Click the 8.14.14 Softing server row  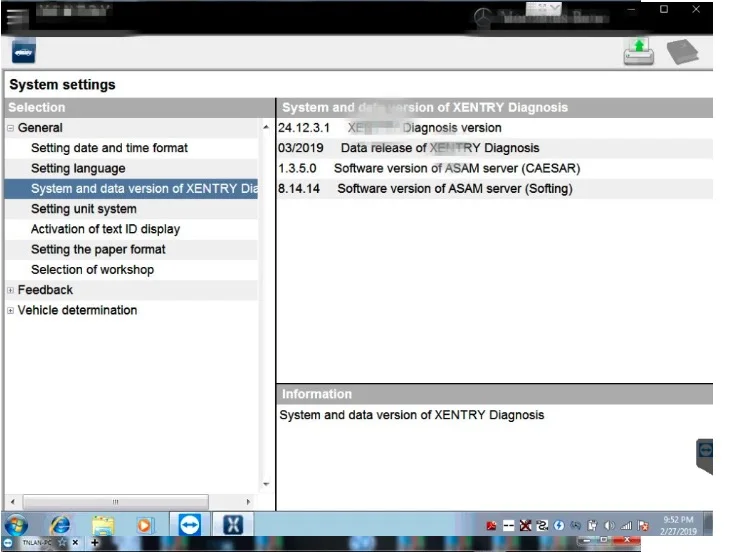tap(495, 189)
